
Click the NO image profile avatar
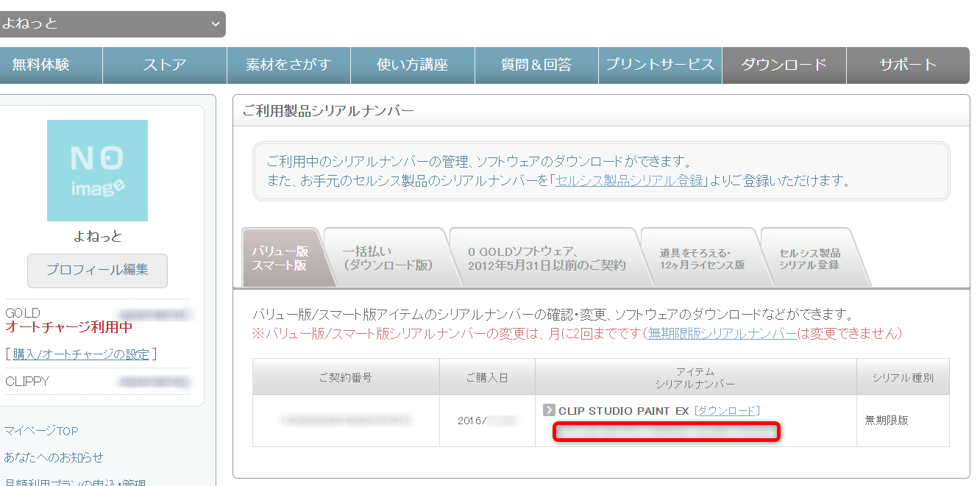point(97,171)
